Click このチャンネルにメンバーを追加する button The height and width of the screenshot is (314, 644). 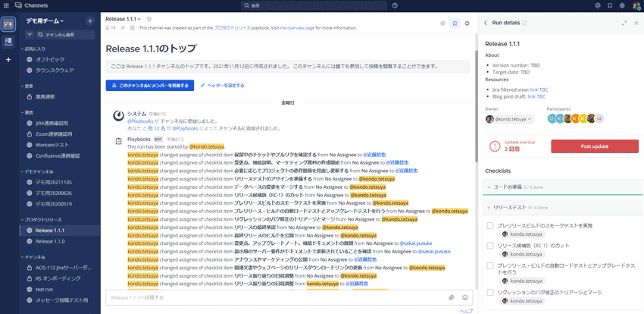pyautogui.click(x=149, y=86)
